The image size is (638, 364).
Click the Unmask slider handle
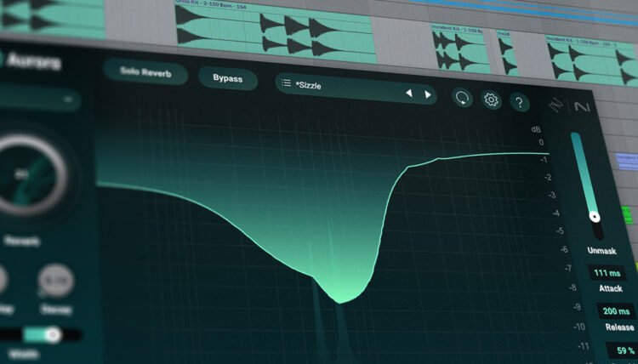595,218
